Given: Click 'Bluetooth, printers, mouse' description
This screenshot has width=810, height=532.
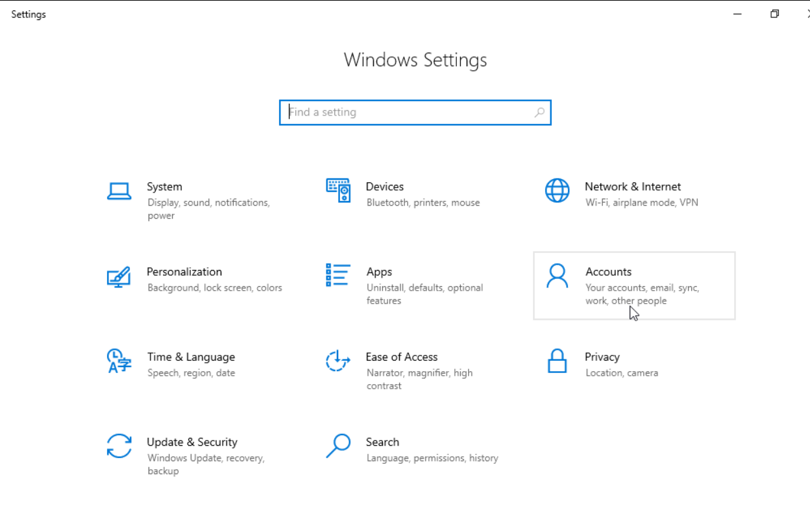Looking at the screenshot, I should click(x=423, y=202).
